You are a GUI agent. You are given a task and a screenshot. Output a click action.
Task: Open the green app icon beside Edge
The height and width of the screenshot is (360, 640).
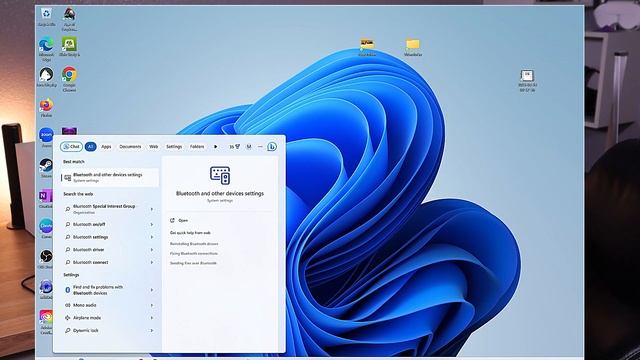(69, 47)
